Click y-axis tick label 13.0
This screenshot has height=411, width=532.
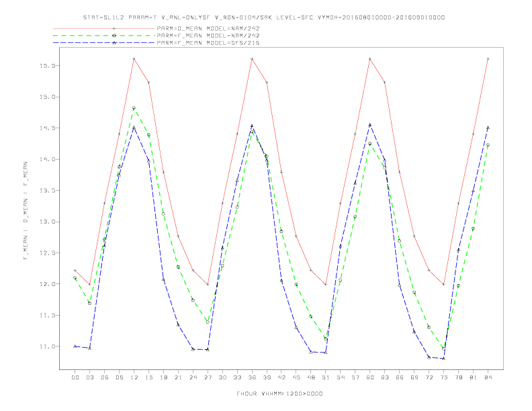47,222
